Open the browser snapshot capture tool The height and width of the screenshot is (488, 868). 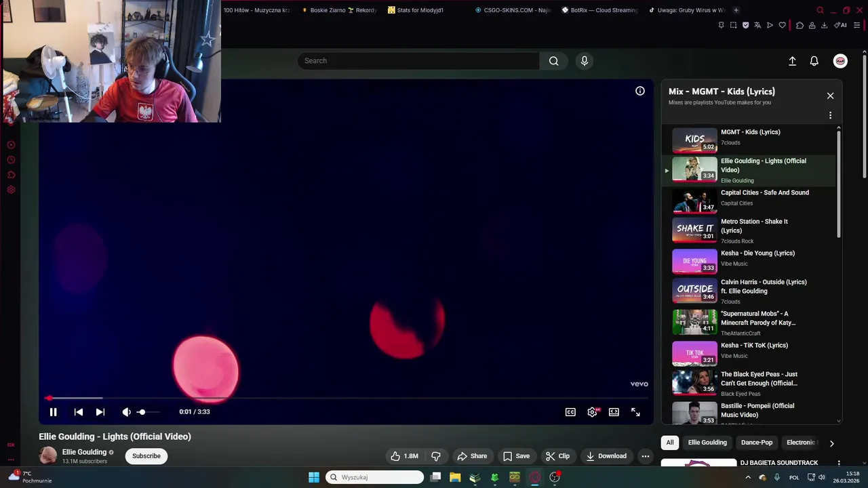coord(733,25)
